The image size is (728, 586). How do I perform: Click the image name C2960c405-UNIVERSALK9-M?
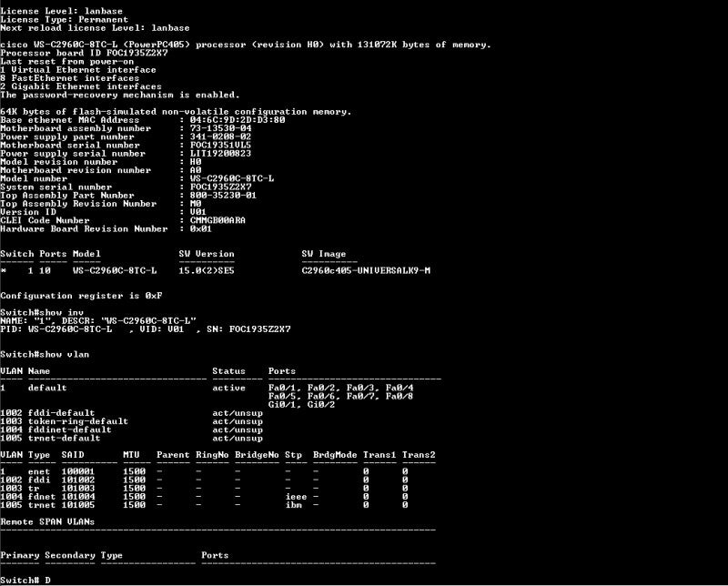point(366,270)
